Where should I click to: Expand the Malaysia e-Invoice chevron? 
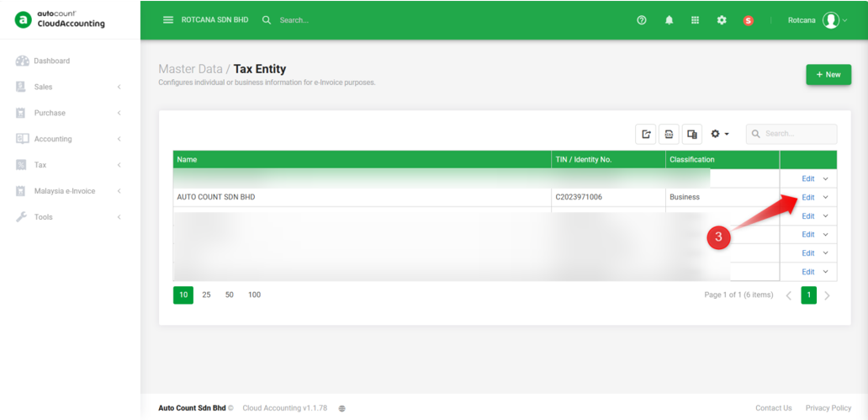point(119,191)
